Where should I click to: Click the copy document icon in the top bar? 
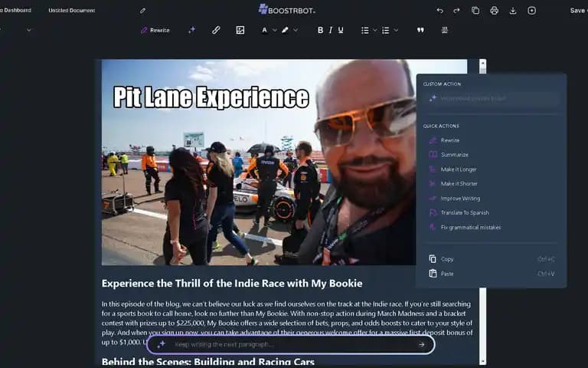point(475,11)
